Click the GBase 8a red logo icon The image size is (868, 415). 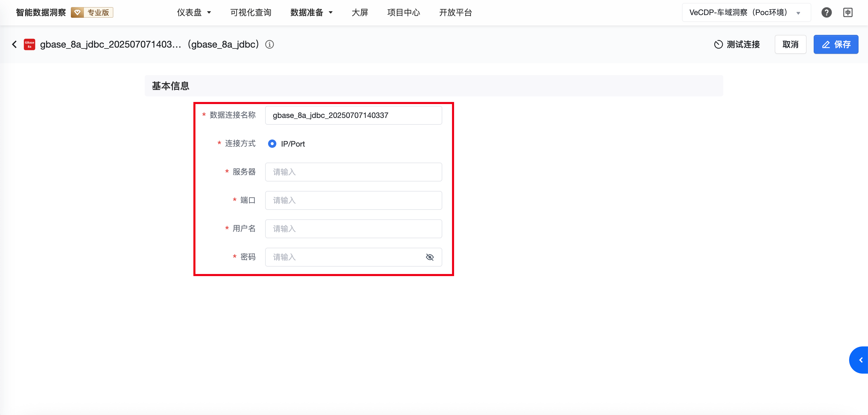pyautogui.click(x=30, y=44)
